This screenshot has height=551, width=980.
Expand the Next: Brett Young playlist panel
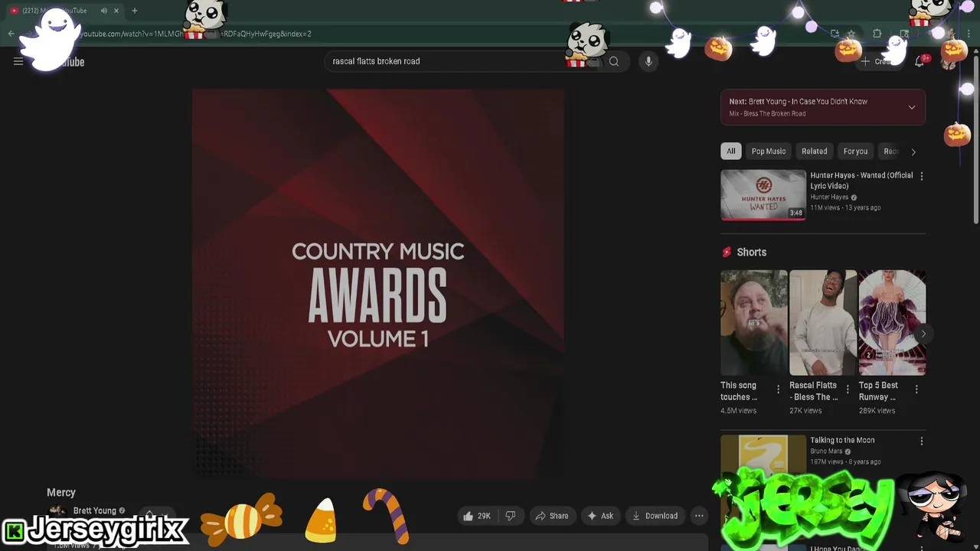[x=912, y=107]
